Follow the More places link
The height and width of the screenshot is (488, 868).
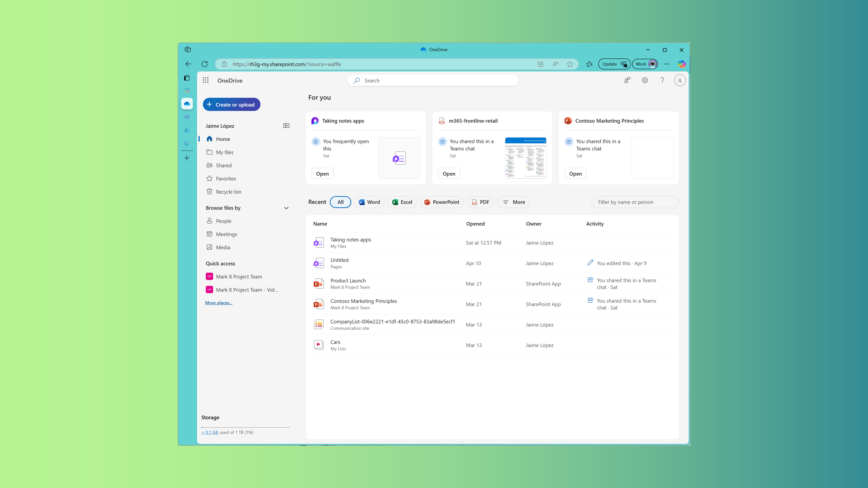point(218,302)
